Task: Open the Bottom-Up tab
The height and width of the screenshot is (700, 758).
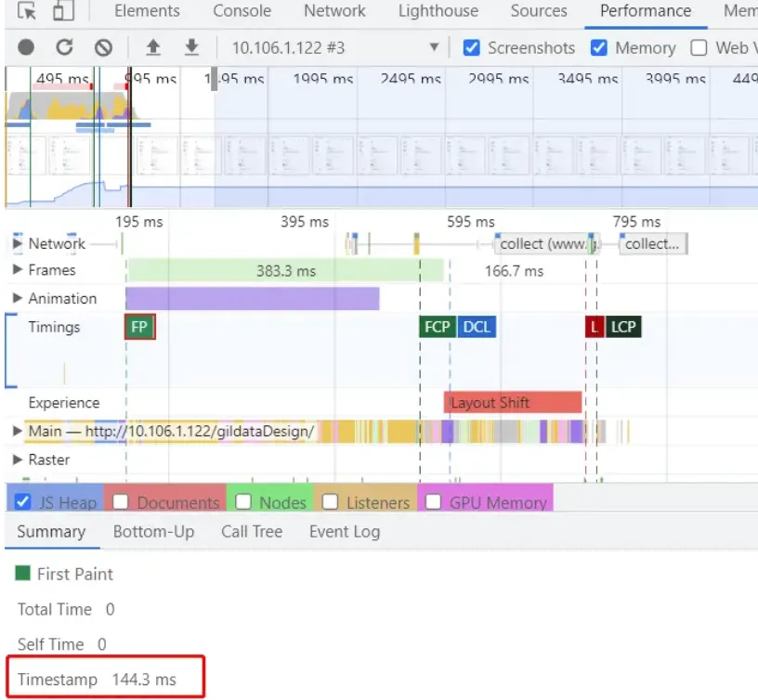Action: pyautogui.click(x=153, y=532)
